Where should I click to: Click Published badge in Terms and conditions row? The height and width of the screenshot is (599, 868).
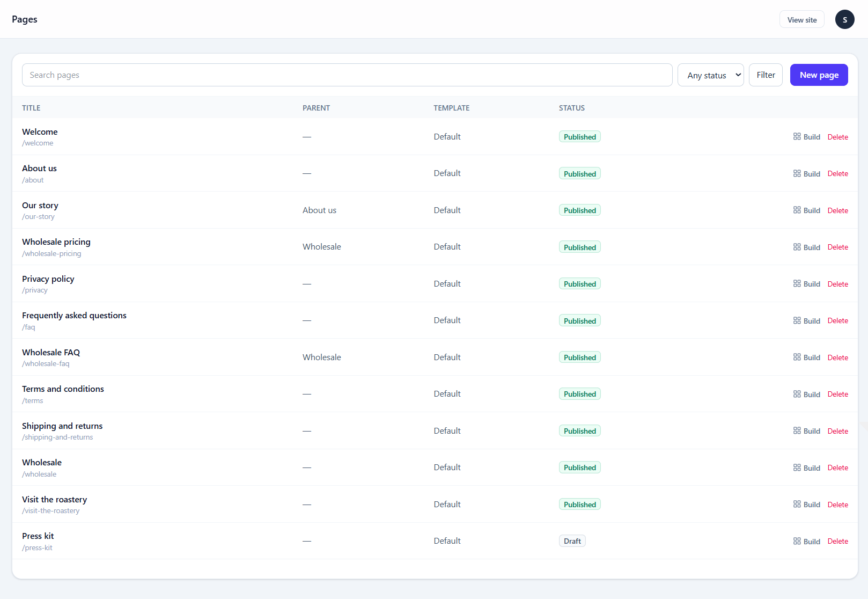[x=579, y=394]
